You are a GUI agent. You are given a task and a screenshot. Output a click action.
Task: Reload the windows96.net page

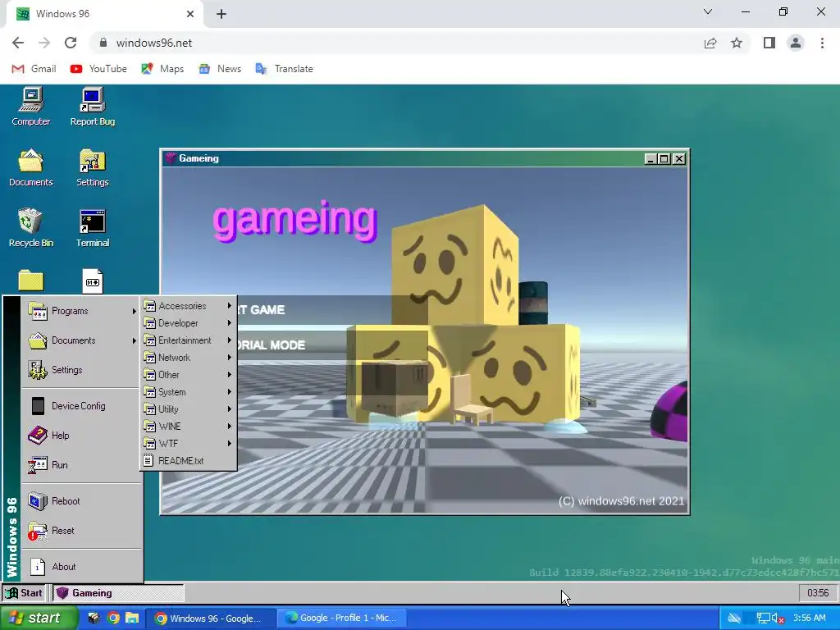[71, 43]
